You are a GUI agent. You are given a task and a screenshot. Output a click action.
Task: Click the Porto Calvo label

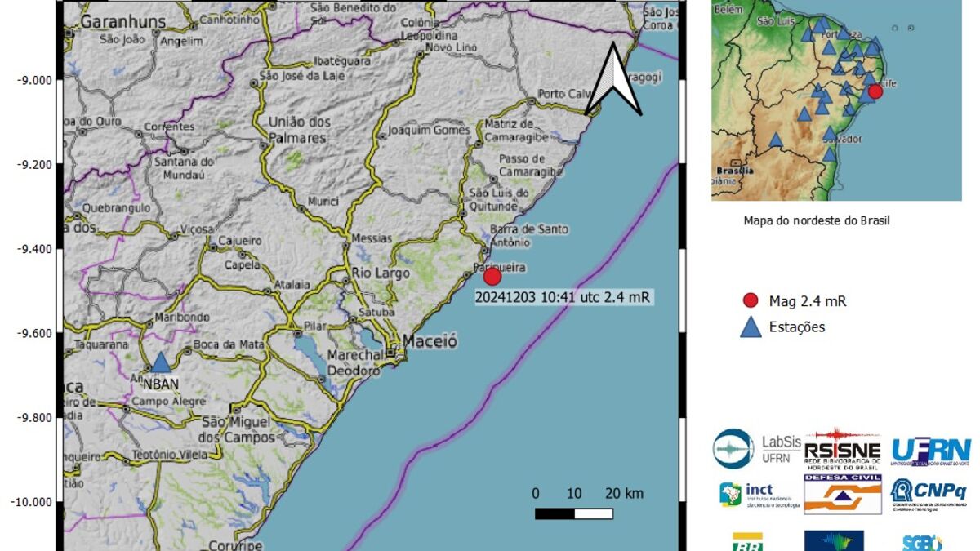click(x=563, y=92)
